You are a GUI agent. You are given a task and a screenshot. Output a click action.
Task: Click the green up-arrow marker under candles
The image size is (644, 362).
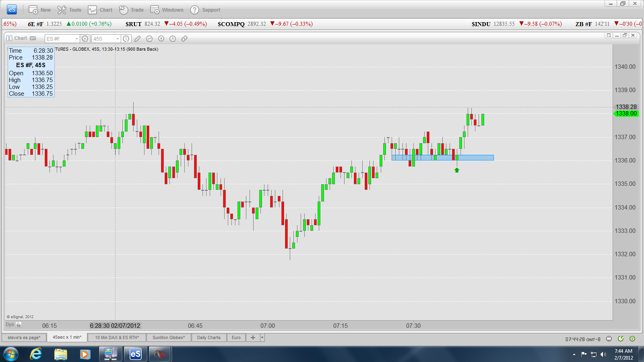pos(457,170)
